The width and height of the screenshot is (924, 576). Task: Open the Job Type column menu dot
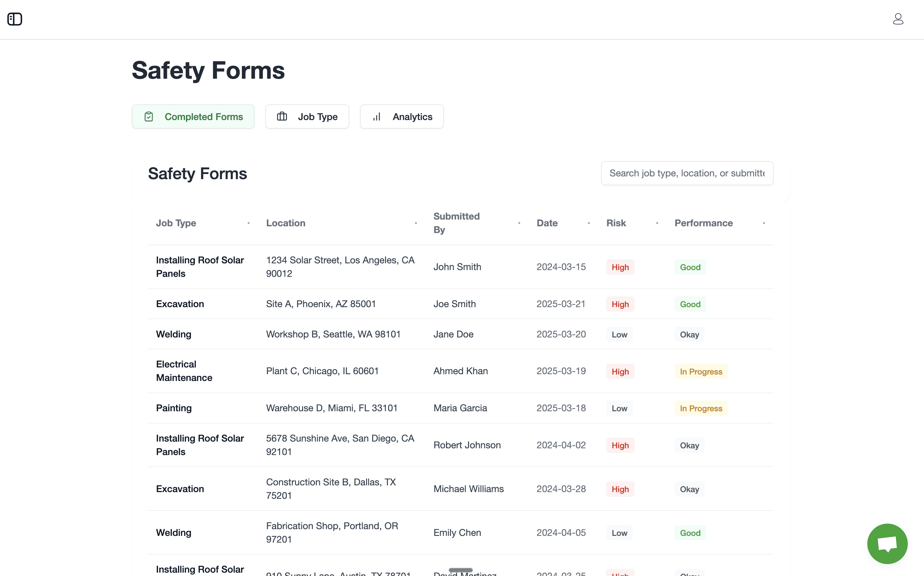click(248, 223)
